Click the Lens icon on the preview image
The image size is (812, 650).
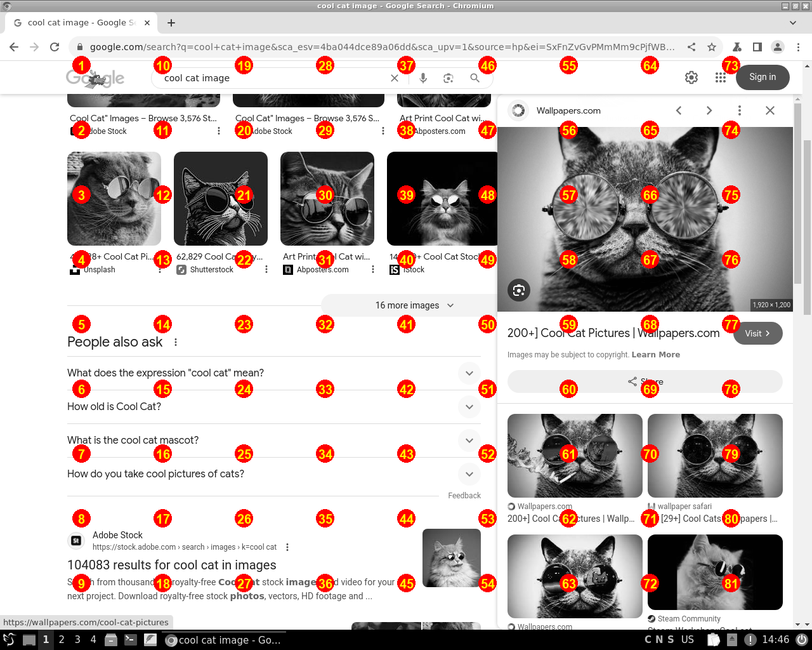pyautogui.click(x=519, y=290)
